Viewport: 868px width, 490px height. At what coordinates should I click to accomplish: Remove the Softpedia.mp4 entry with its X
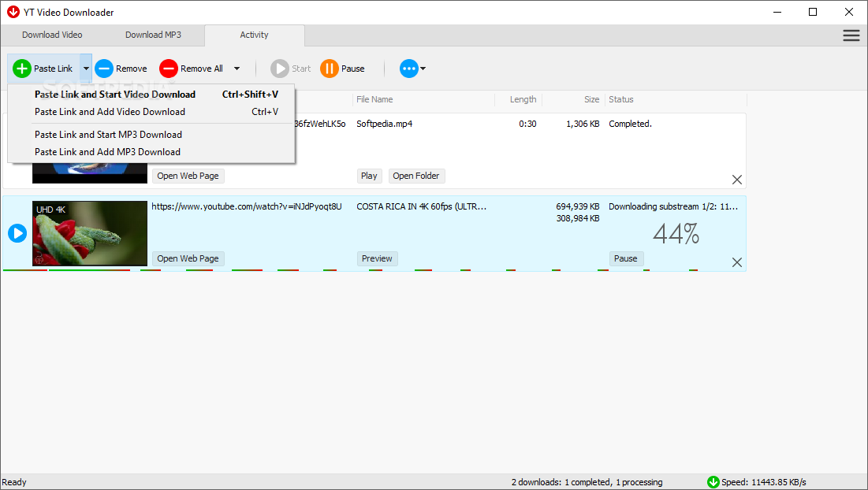tap(737, 180)
